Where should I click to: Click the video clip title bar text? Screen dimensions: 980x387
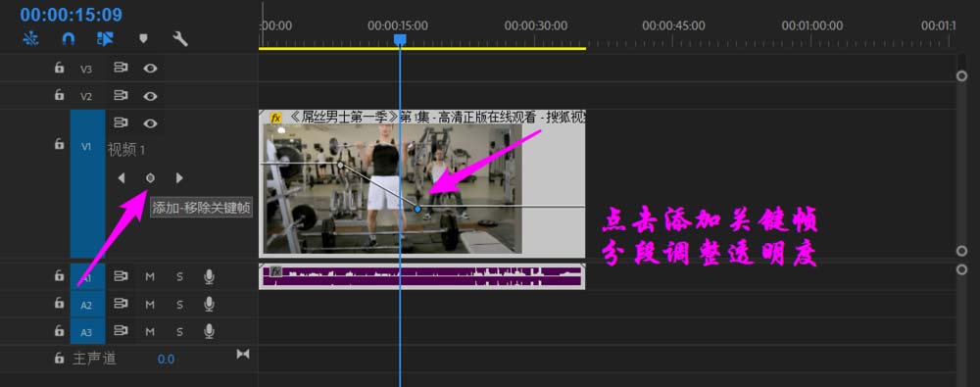(x=436, y=117)
